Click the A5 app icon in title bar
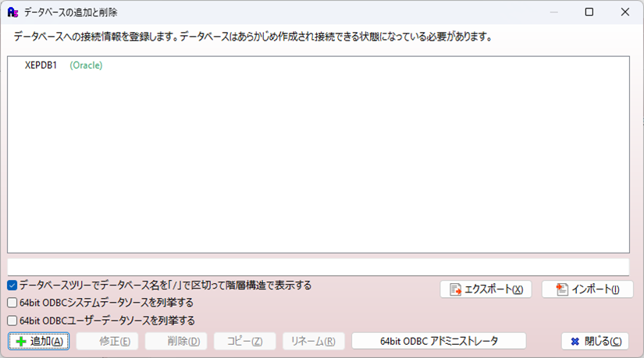644x358 pixels. point(12,12)
